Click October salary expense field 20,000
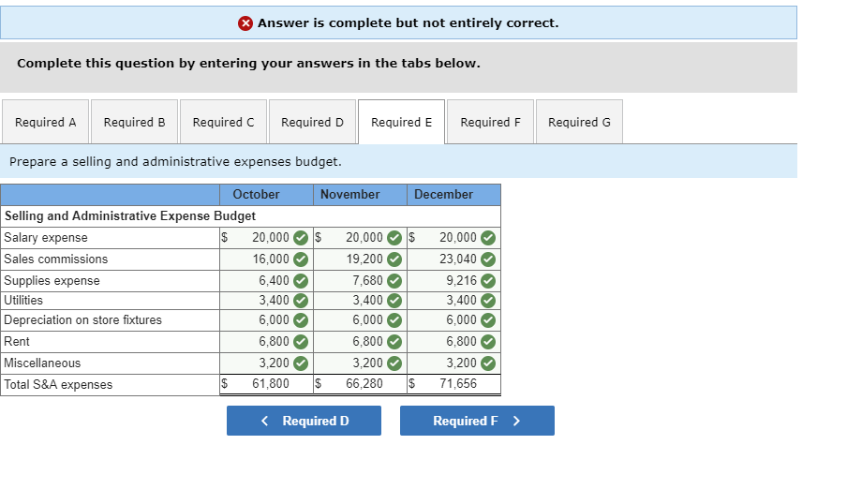Image resolution: width=847 pixels, height=504 pixels. 266,238
